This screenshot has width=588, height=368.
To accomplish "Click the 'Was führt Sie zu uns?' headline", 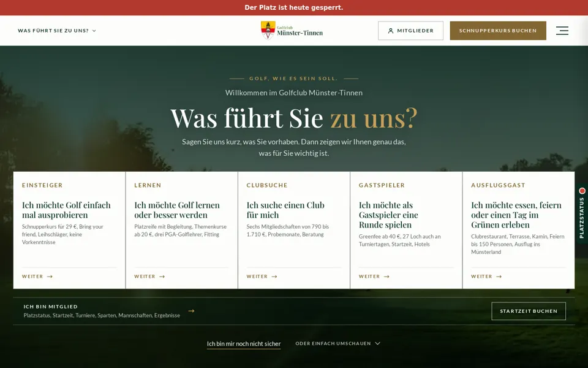I will (x=294, y=118).
